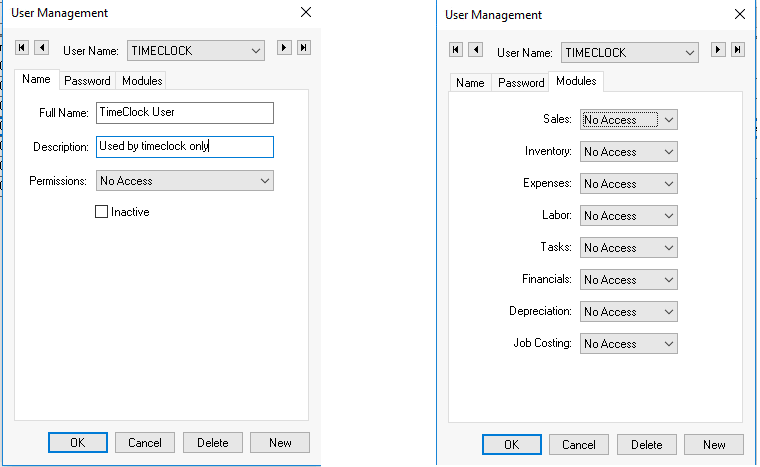Open the Permissions dropdown
This screenshot has width=760, height=467.
pos(185,181)
